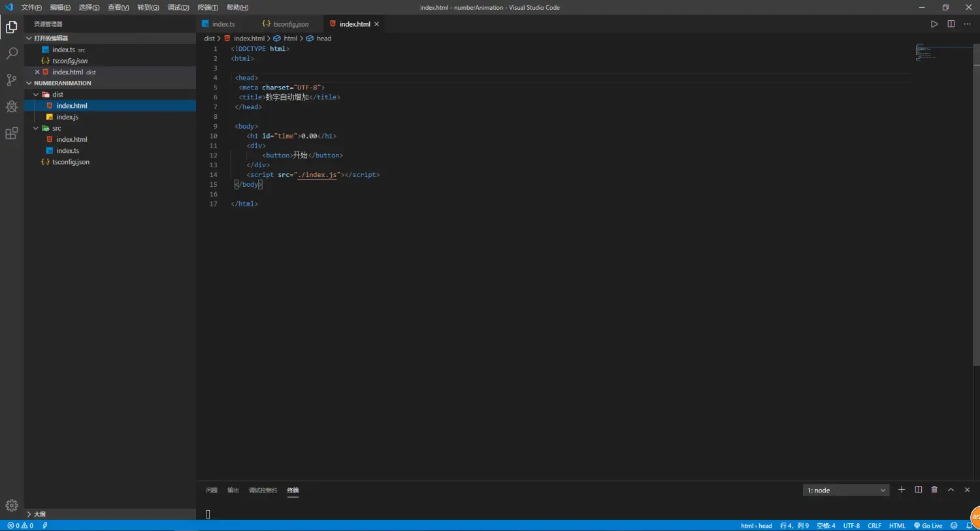Open the 转到(G) menu
Viewport: 980px width, 531px height.
[x=148, y=7]
